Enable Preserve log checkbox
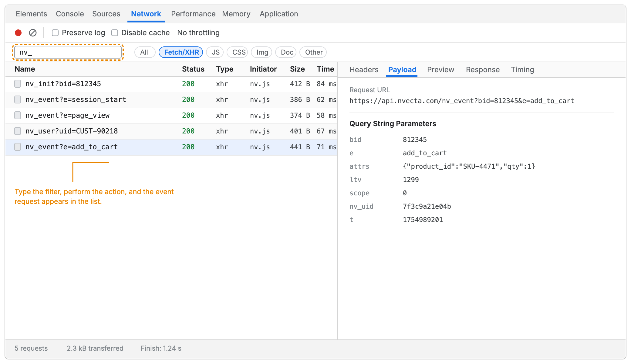This screenshot has height=364, width=631. [x=55, y=33]
